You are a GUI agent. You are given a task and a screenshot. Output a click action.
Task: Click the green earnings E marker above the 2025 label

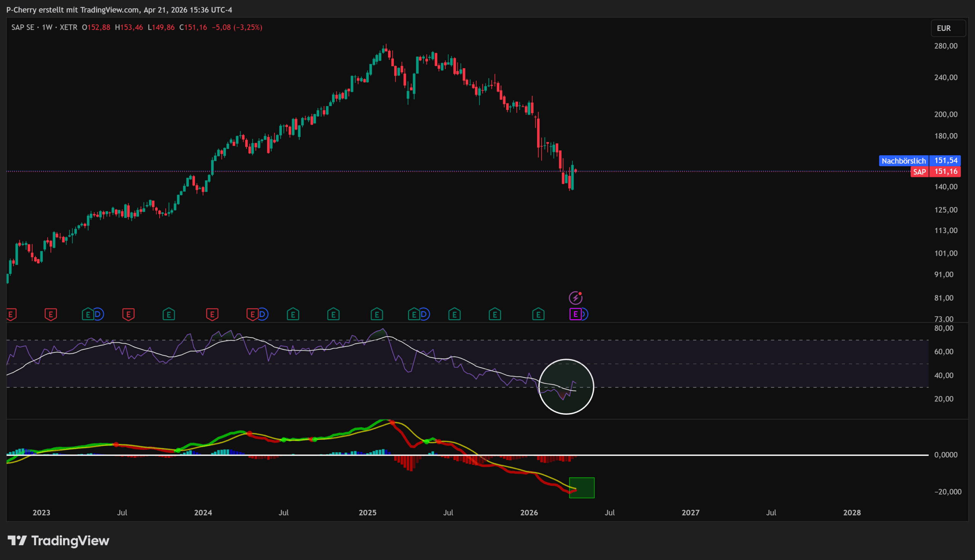tap(376, 314)
